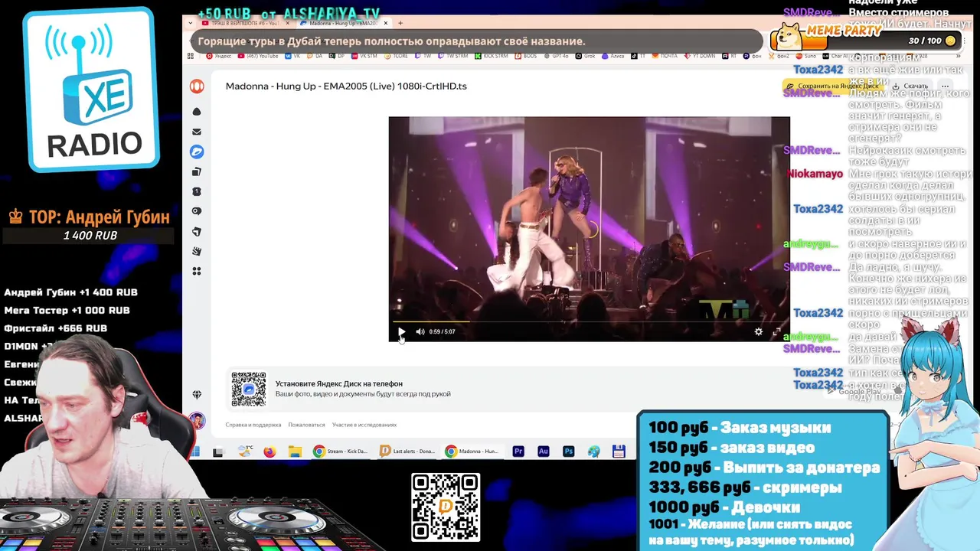Open Yandex Disk blue sidebar icon
Image resolution: width=980 pixels, height=551 pixels.
[197, 152]
